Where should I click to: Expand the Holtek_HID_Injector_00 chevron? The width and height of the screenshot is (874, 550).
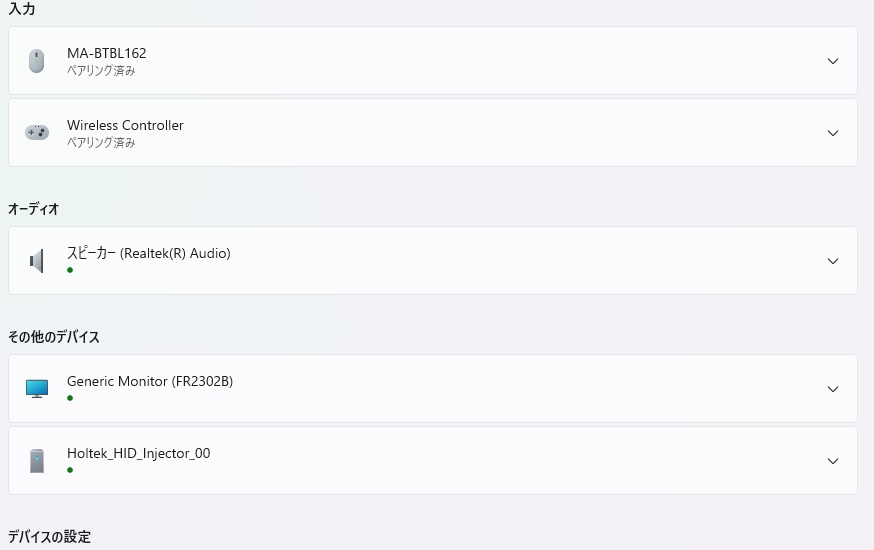[833, 461]
